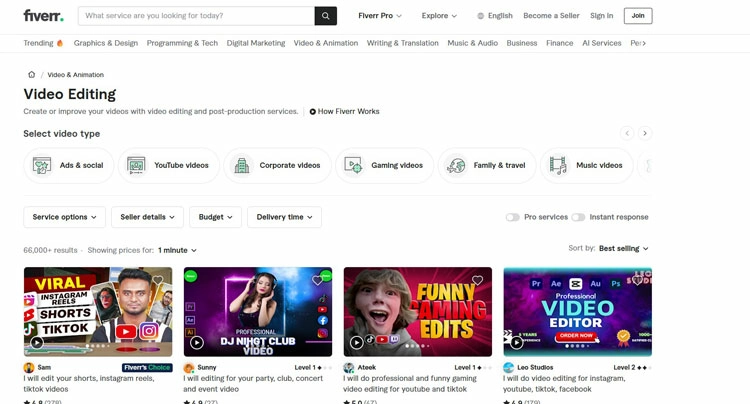Click the YouTube videos category icon
The height and width of the screenshot is (404, 750).
(136, 165)
